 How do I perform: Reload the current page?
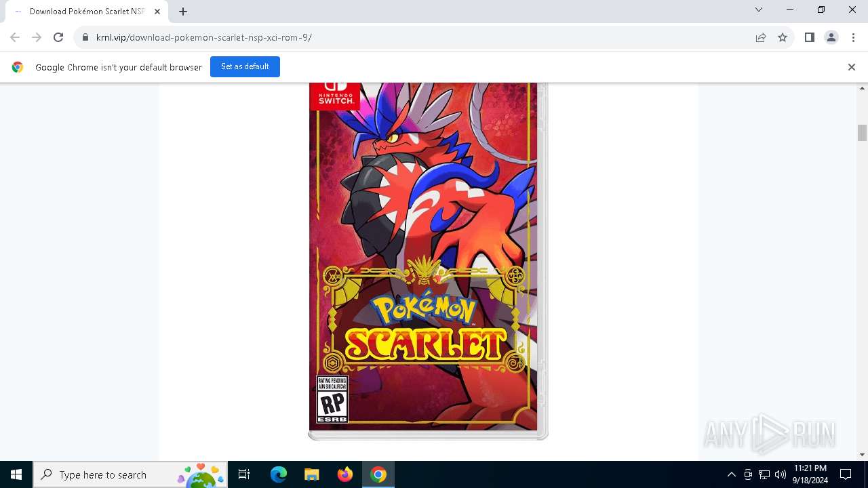pyautogui.click(x=58, y=37)
